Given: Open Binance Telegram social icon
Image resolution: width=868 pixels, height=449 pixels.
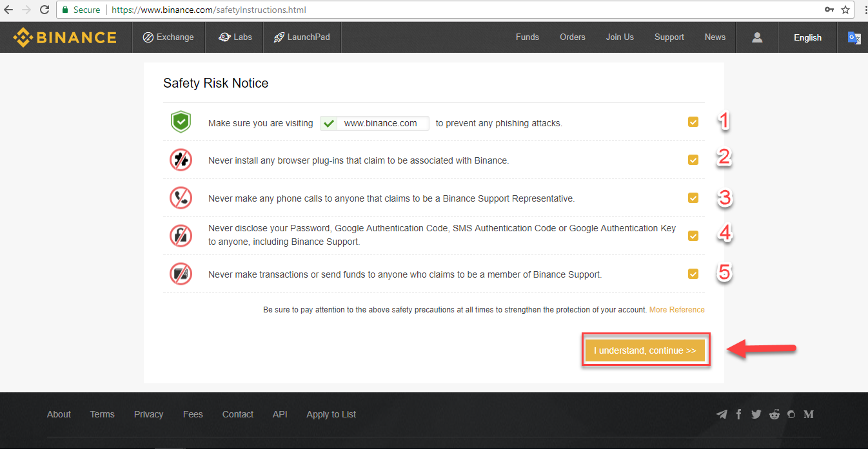Looking at the screenshot, I should [x=722, y=414].
